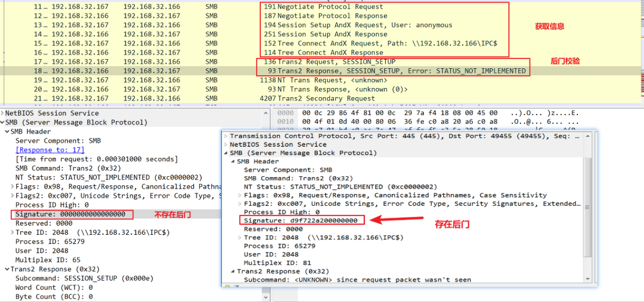Select packet 12 Negotiate Protocol Response
The image size is (644, 302).
click(322, 16)
